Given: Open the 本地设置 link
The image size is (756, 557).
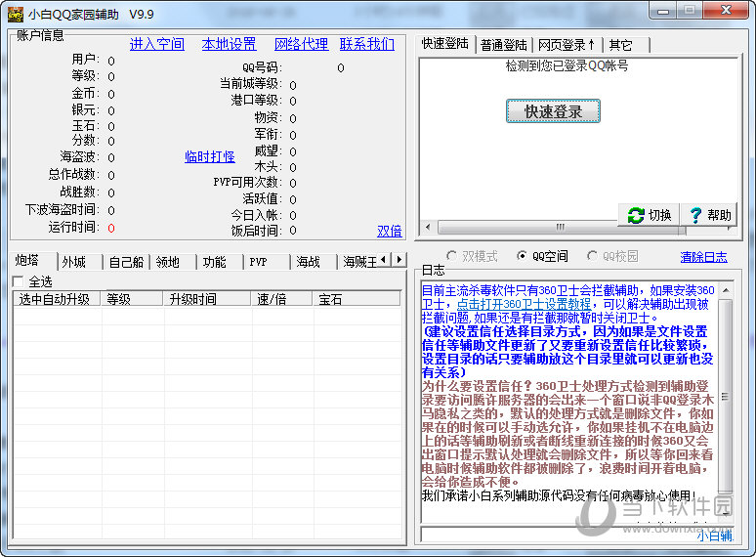Looking at the screenshot, I should [229, 44].
